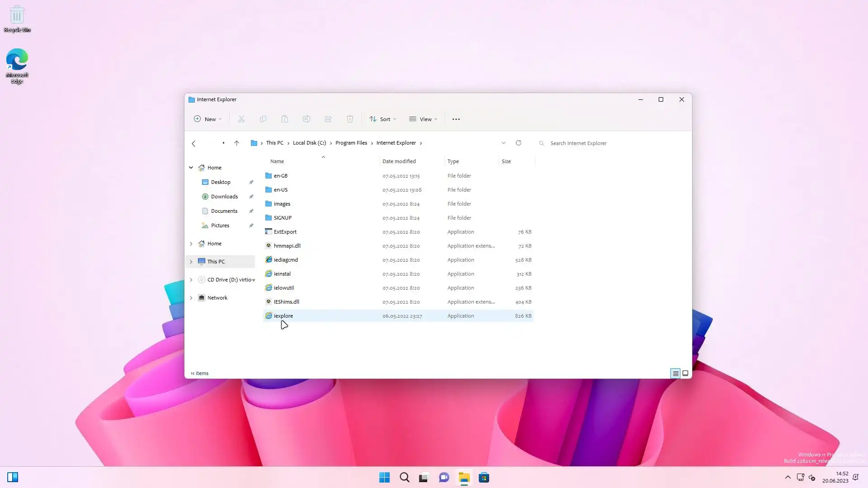Viewport: 868px width, 488px height.
Task: Sort by Date modified column header
Action: pyautogui.click(x=399, y=161)
